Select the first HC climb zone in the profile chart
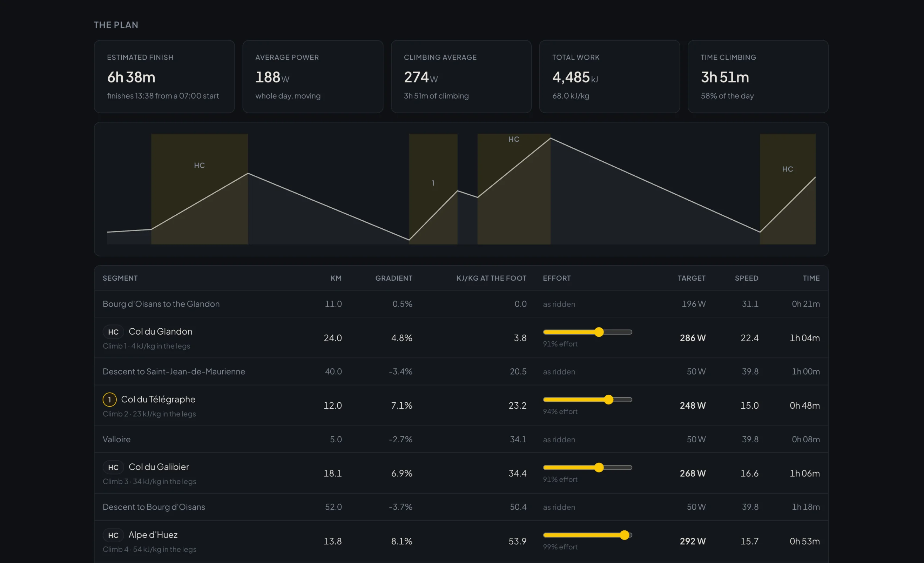Viewport: 924px width, 563px height. click(x=200, y=189)
